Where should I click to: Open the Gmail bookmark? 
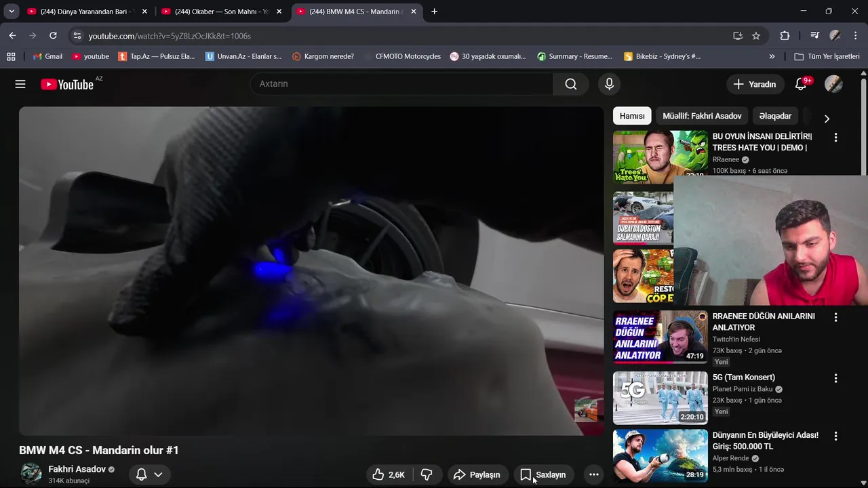pos(47,56)
